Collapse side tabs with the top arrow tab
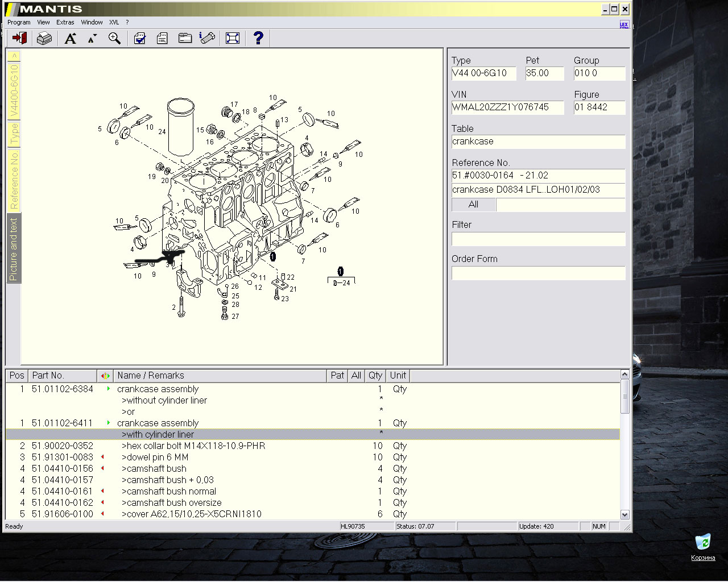Screen dimensions: 728x582 14,56
